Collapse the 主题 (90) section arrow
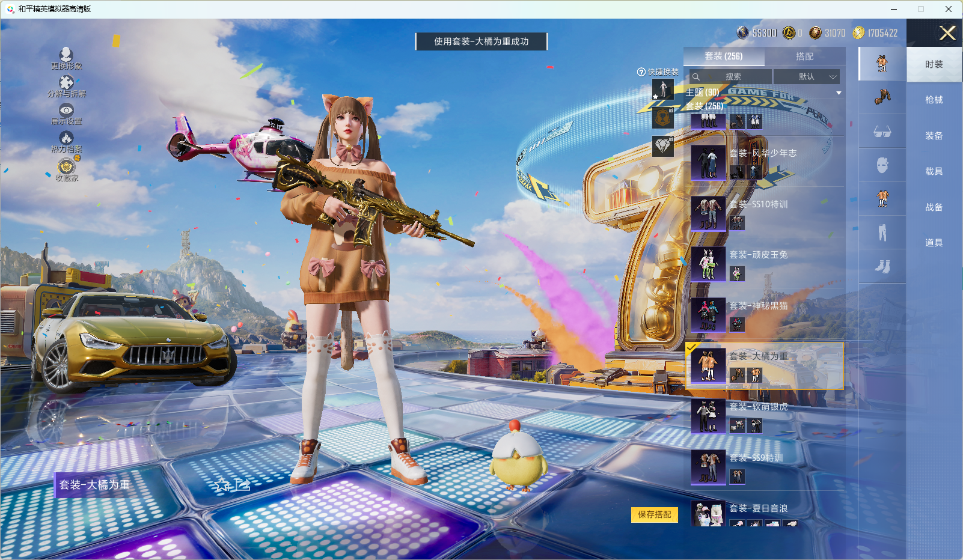 pyautogui.click(x=839, y=93)
